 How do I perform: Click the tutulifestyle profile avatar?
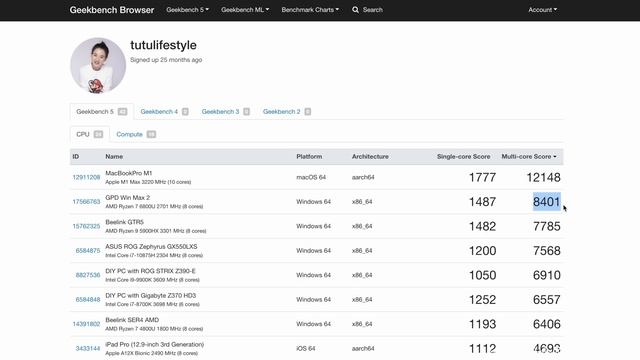click(98, 66)
